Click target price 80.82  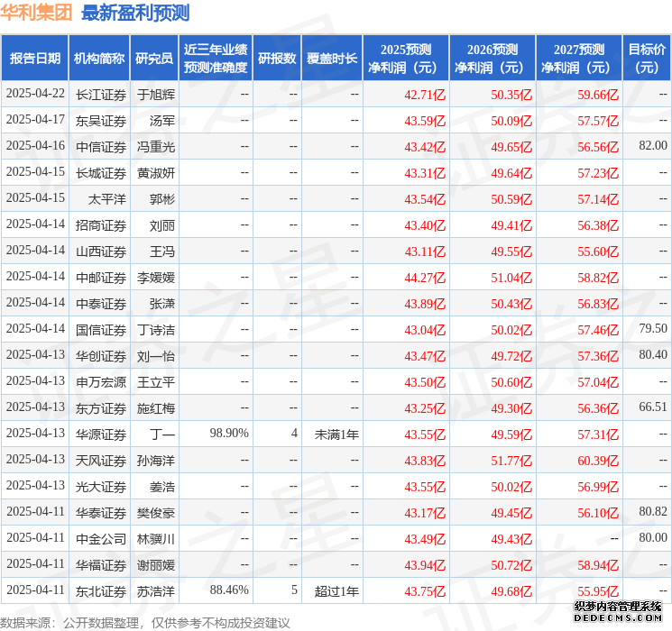pos(653,511)
